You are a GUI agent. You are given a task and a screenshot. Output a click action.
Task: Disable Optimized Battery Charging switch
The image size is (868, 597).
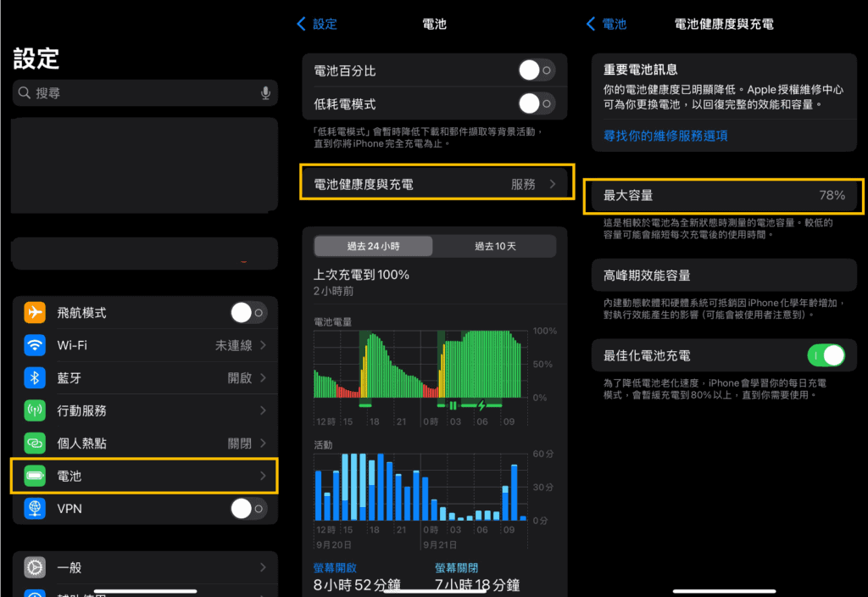coord(826,355)
